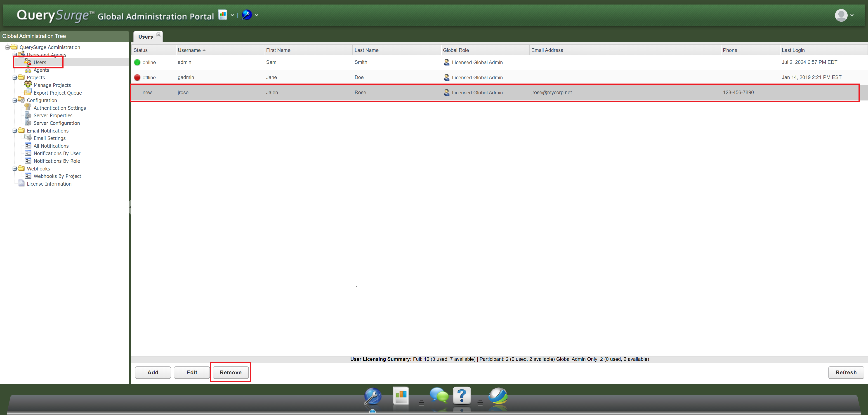The width and height of the screenshot is (868, 415).
Task: Collapse QuerySurge Administration tree node
Action: coord(7,47)
